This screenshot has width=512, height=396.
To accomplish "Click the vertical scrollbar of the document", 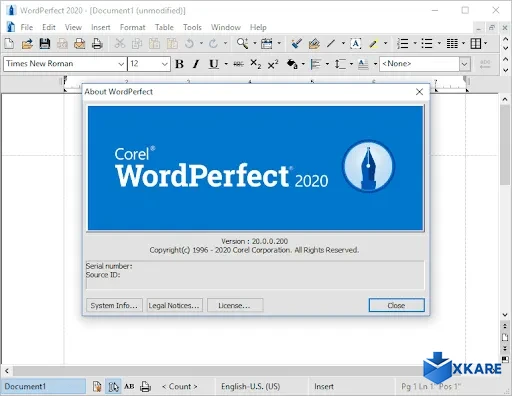I will point(505,207).
